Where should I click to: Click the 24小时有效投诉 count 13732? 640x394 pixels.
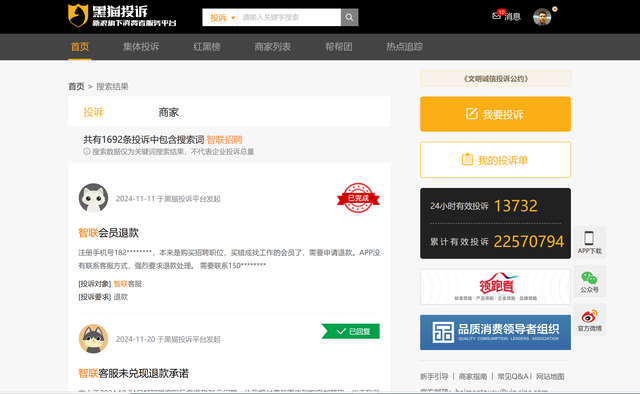pos(516,206)
